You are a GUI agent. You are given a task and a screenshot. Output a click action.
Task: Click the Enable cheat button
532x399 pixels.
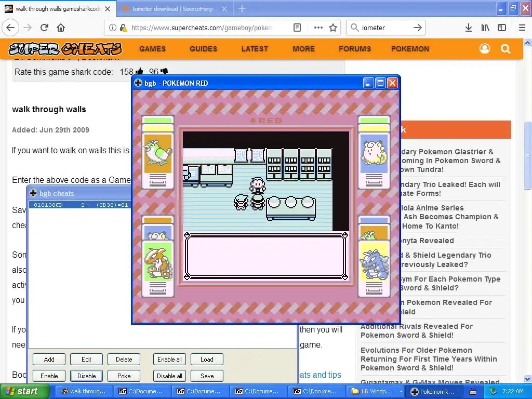(x=49, y=376)
